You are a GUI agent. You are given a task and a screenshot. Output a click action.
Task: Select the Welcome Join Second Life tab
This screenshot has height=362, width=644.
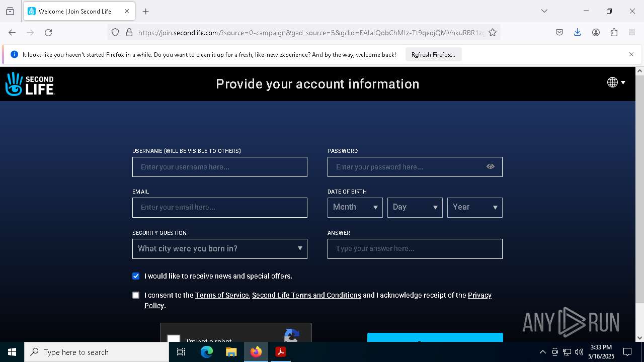tap(78, 11)
